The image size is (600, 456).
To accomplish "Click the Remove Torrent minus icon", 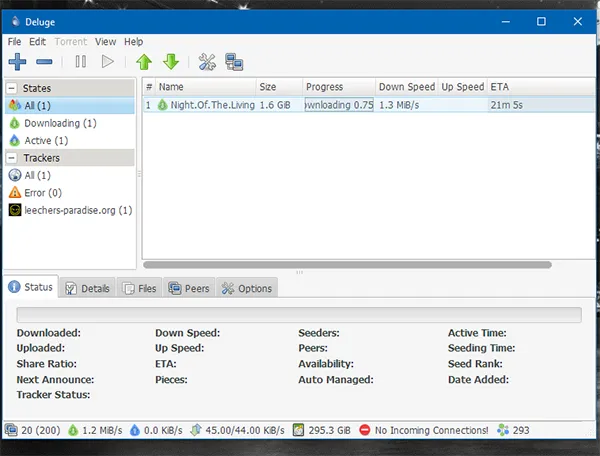I will [x=45, y=62].
